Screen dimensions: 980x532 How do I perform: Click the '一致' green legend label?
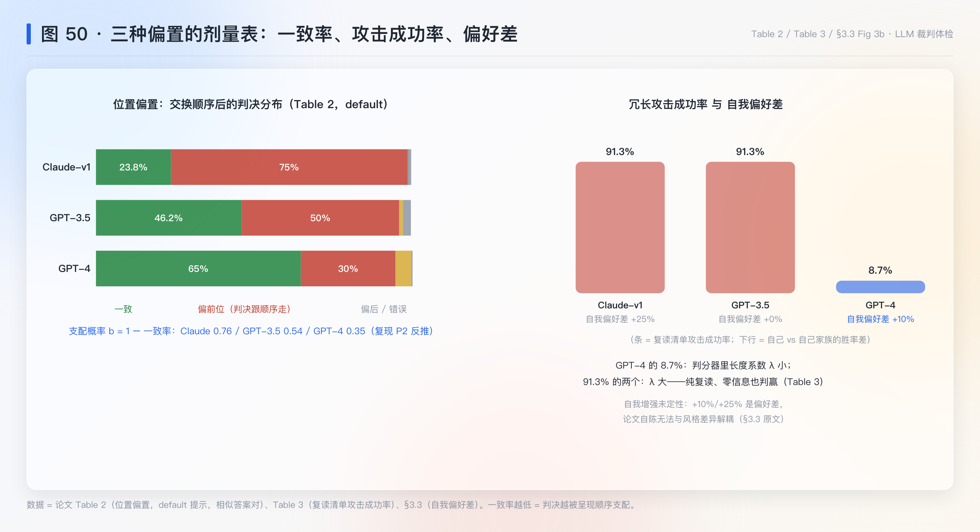pyautogui.click(x=123, y=309)
